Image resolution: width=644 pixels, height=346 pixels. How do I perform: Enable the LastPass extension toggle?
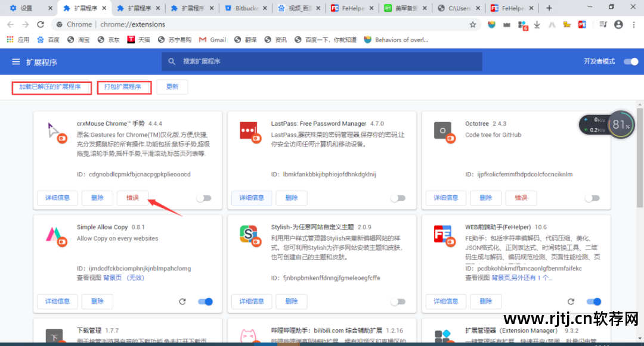[398, 198]
